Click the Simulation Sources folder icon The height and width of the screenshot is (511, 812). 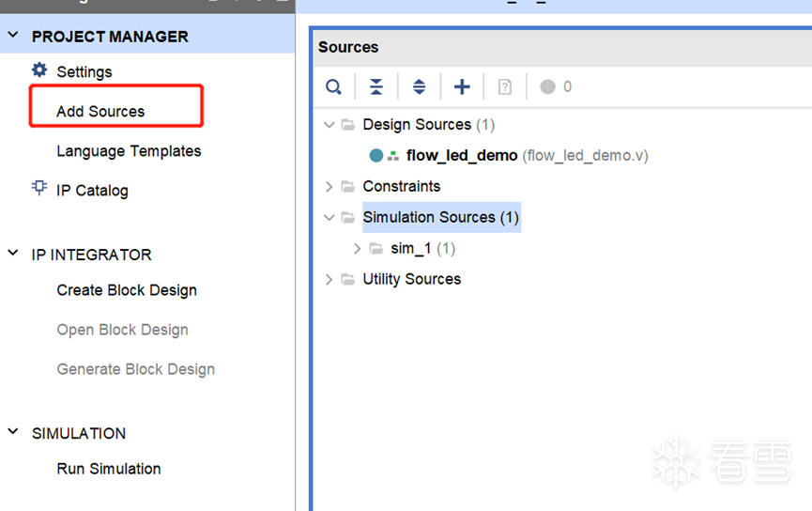coord(348,218)
